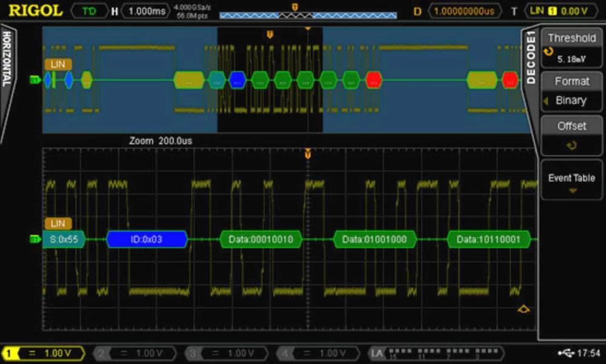The height and width of the screenshot is (364, 606).
Task: Click the LIN label in the zoomed waveform
Action: pos(58,223)
